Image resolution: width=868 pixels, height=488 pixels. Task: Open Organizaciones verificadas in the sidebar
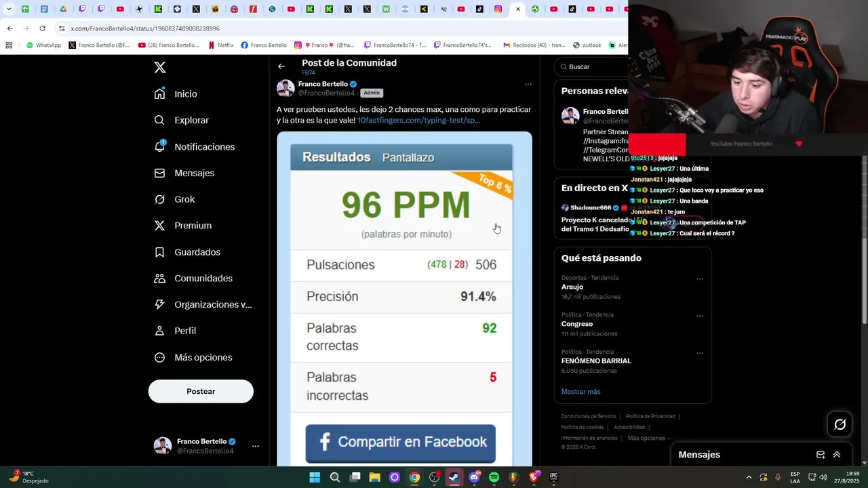(x=203, y=304)
